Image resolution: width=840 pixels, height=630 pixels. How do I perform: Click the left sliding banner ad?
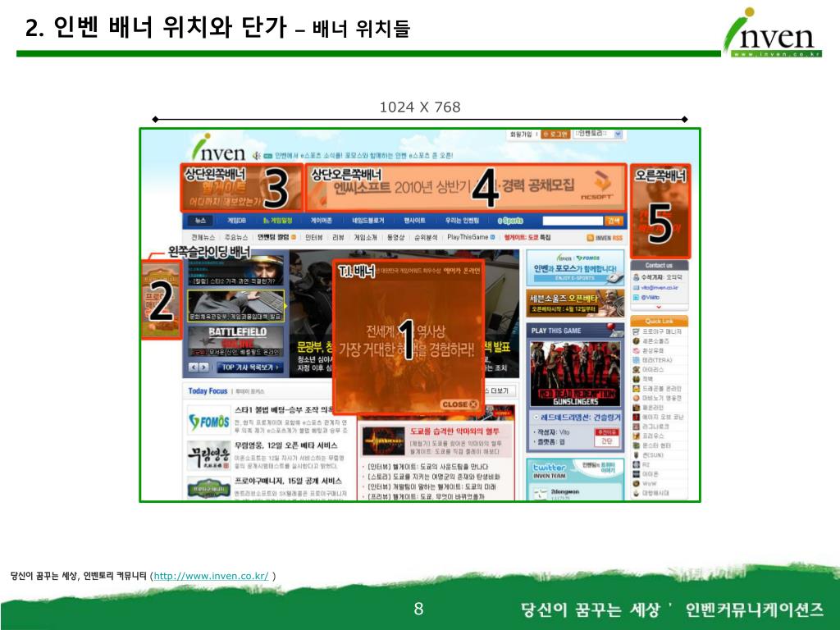pyautogui.click(x=162, y=300)
